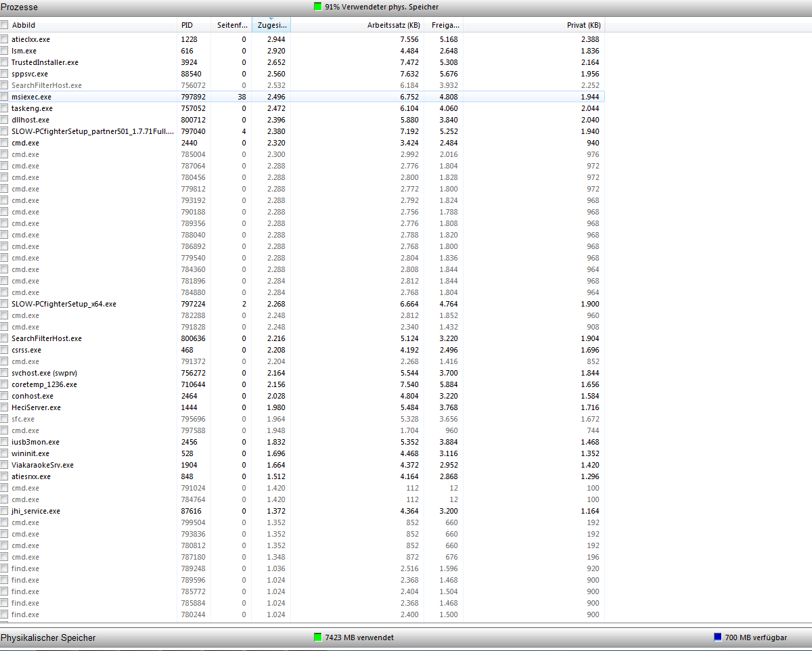Screen dimensions: 812x651
Task: Collapse the Prozesse section header
Action: (x=406, y=7)
